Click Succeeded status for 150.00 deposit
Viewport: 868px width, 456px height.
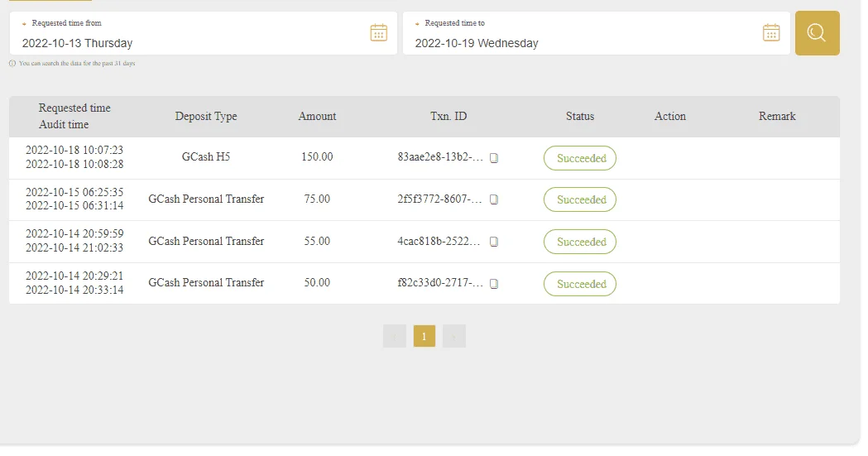(x=579, y=158)
